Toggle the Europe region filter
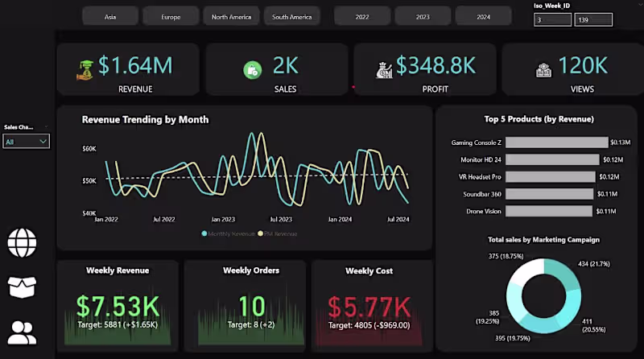 pos(171,17)
